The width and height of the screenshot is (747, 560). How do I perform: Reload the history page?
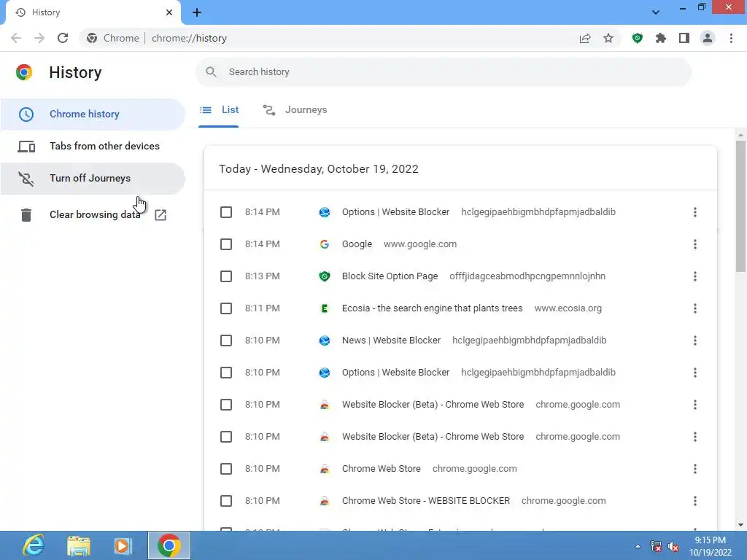point(63,38)
